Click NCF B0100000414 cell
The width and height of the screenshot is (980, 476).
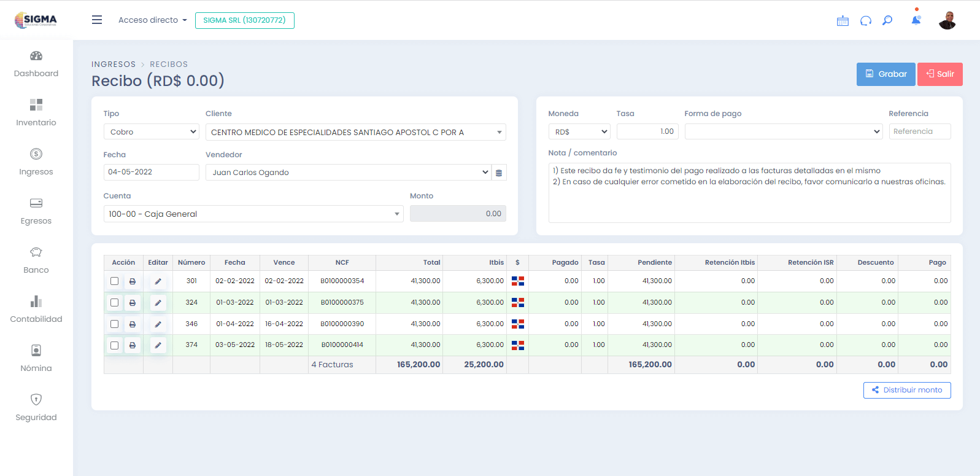tap(342, 345)
